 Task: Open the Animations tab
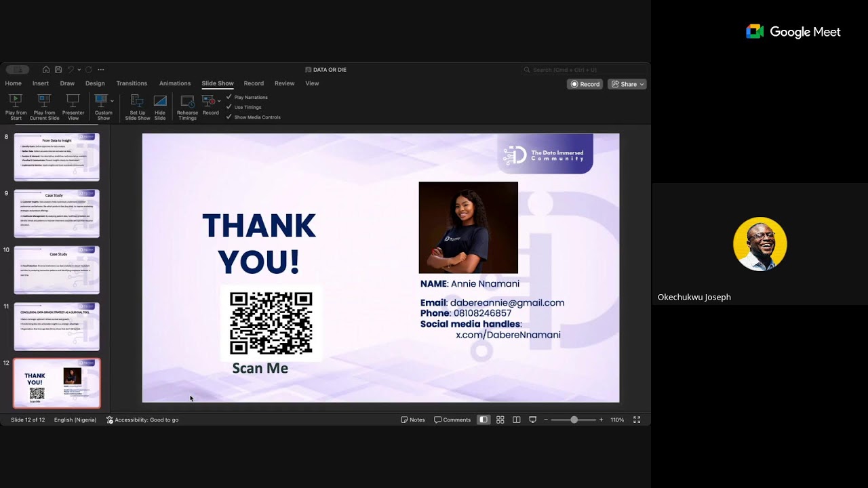click(175, 83)
